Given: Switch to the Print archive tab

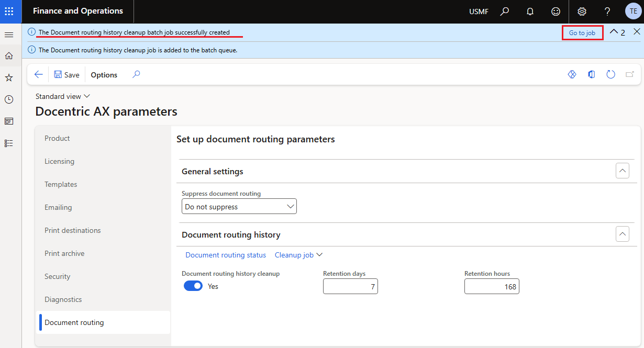Looking at the screenshot, I should point(64,253).
